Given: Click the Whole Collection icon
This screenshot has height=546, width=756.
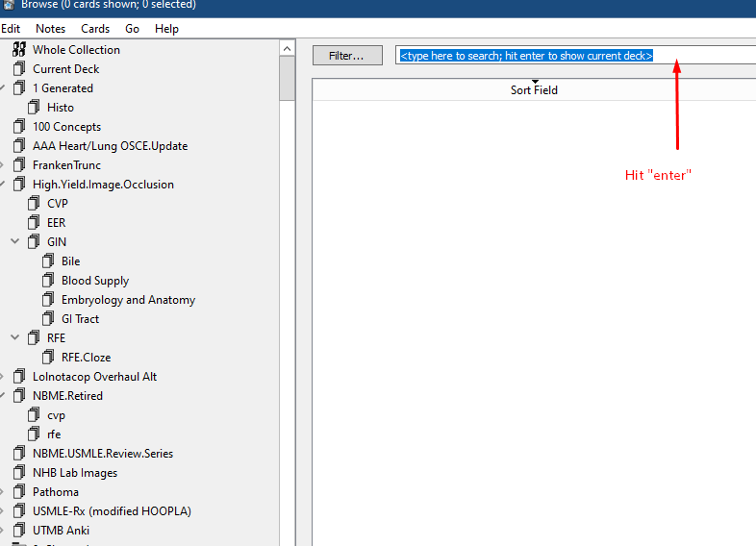Looking at the screenshot, I should tap(19, 49).
